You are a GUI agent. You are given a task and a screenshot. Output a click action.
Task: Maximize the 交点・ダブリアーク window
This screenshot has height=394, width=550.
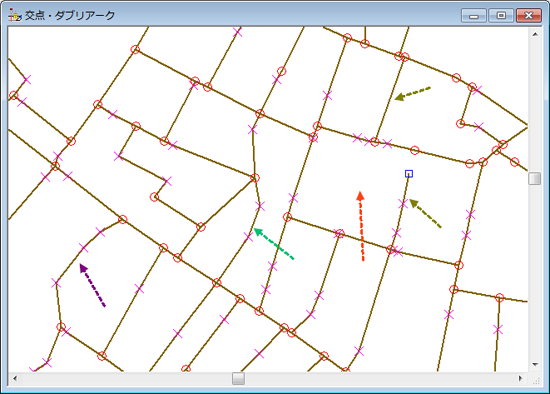[501, 16]
